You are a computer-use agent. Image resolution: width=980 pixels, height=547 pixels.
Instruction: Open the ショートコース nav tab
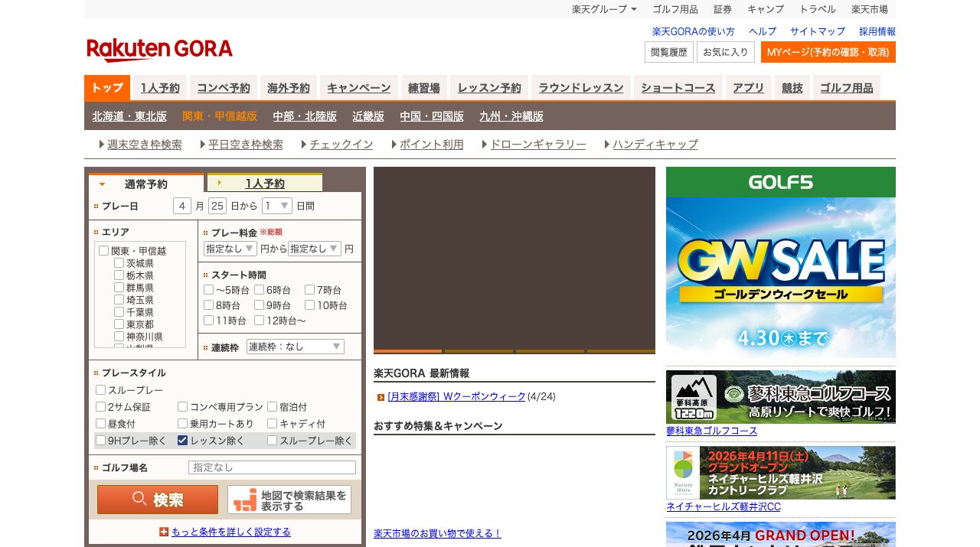pos(678,88)
